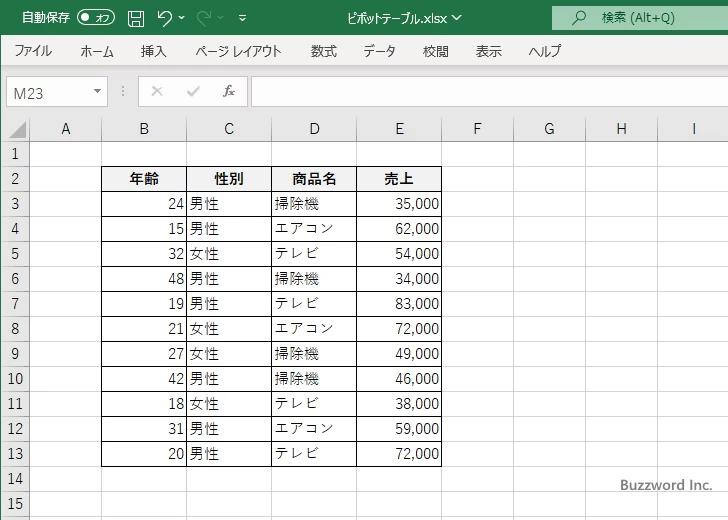Screen dimensions: 728x520
Task: Toggle the AutoSave switch
Action: click(x=96, y=18)
